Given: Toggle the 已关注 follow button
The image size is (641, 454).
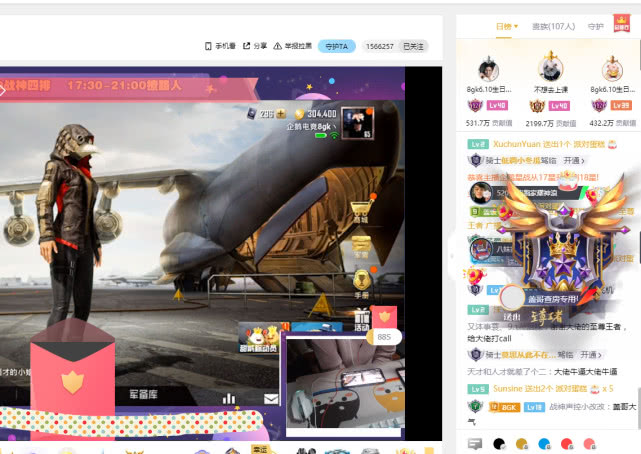Looking at the screenshot, I should 413,47.
